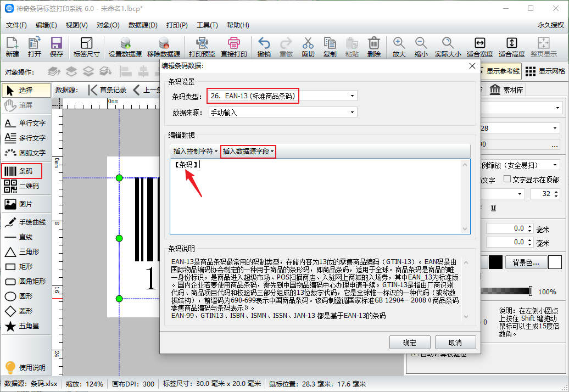The image size is (569, 392).
Task: Open 工具(T) menu
Action: point(207,25)
